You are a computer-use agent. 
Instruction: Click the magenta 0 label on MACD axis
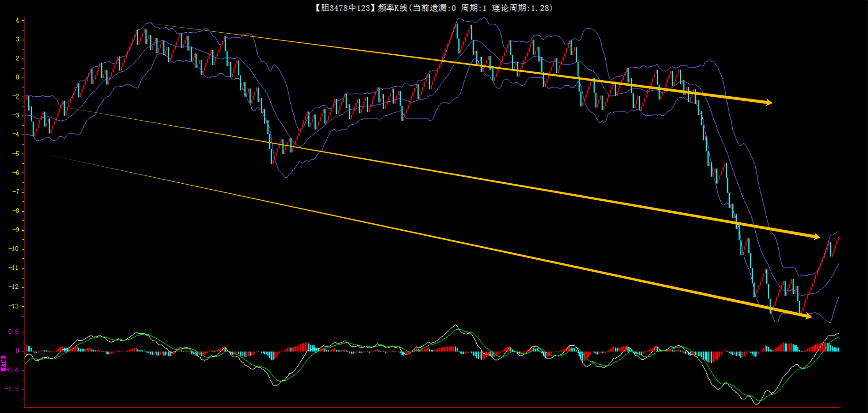click(17, 351)
